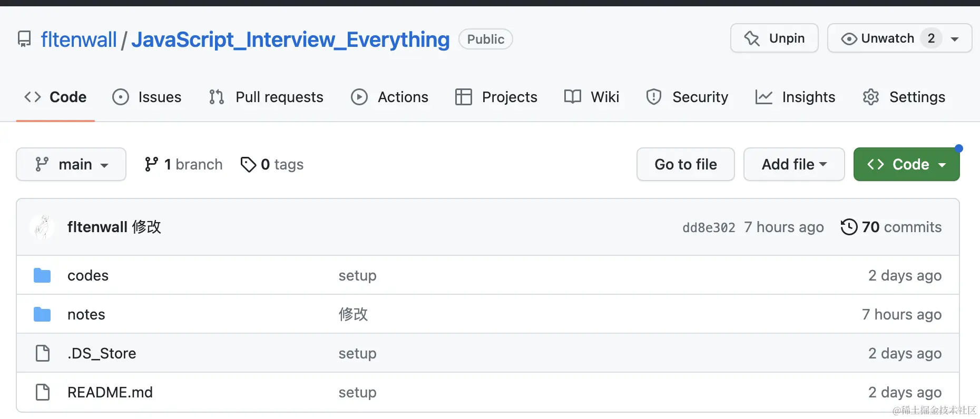
Task: Open the green Code clone dropdown
Action: click(906, 164)
